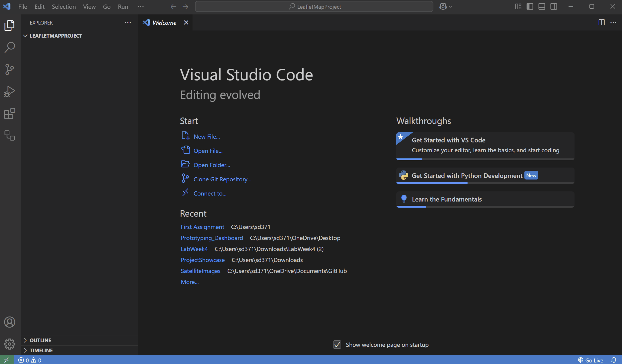Viewport: 622px width, 364px height.
Task: Open the Selection menu
Action: (x=64, y=6)
